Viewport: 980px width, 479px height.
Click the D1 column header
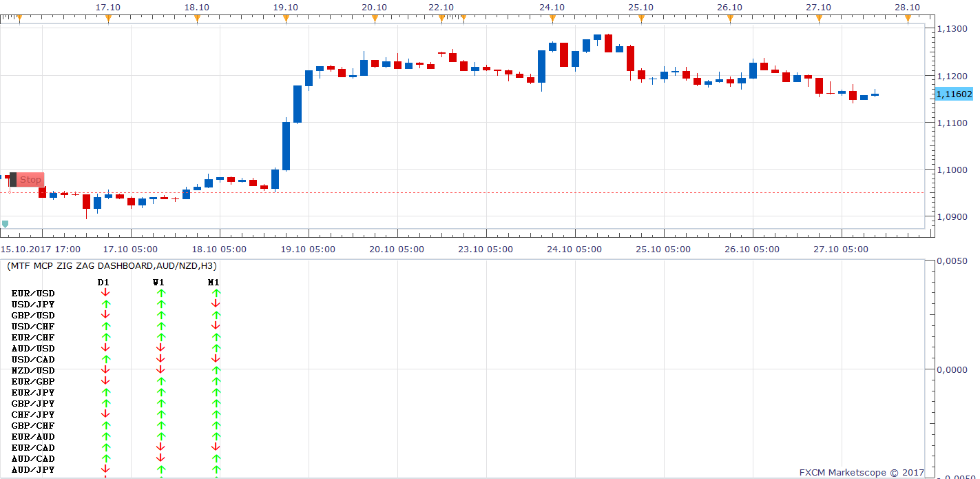[x=103, y=282]
